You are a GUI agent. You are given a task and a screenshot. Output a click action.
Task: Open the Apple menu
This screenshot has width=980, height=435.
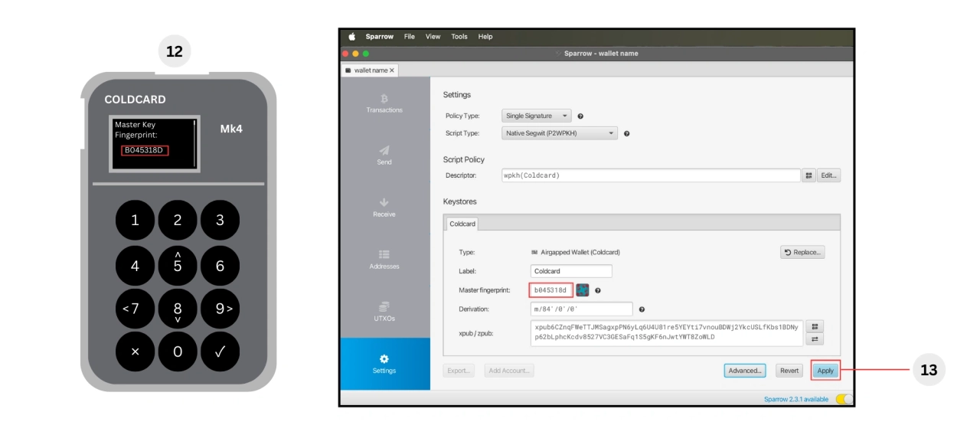click(x=352, y=37)
